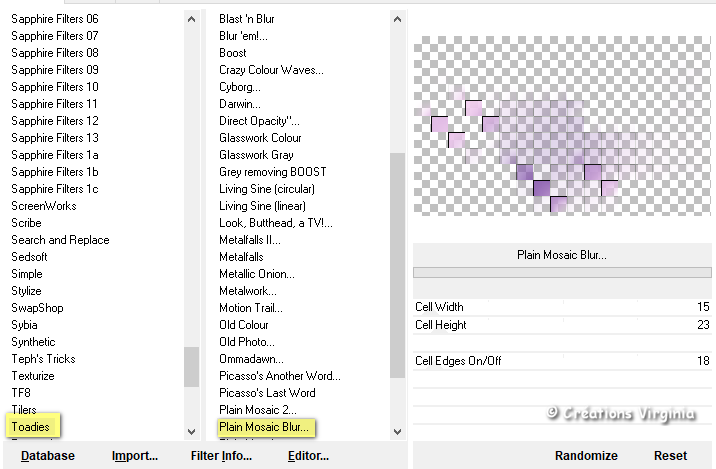The height and width of the screenshot is (469, 716).
Task: Reset the filter parameters
Action: click(670, 456)
